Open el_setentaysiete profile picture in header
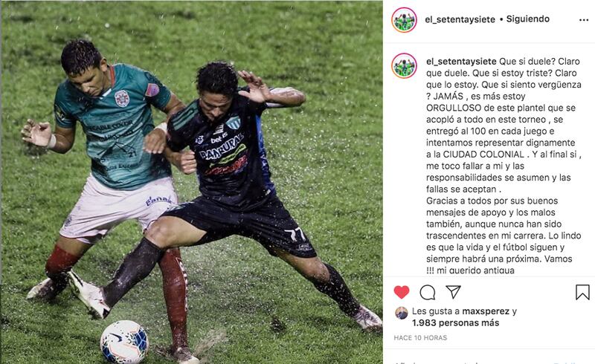The height and width of the screenshot is (364, 595). click(404, 20)
